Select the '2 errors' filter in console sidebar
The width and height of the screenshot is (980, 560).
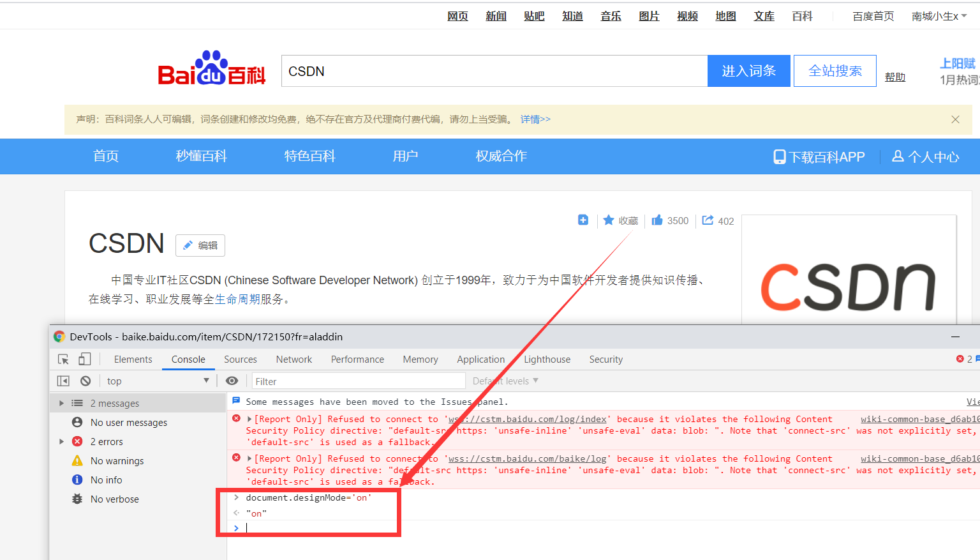[x=106, y=441]
